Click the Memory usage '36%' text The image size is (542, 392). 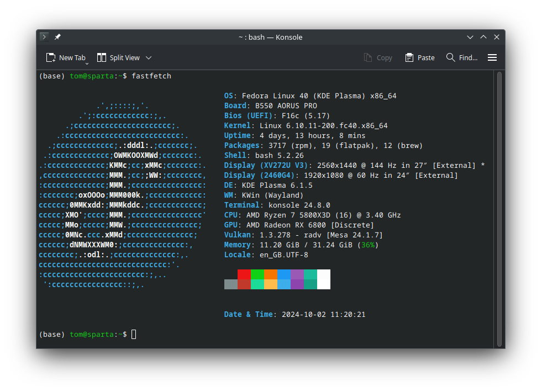368,245
